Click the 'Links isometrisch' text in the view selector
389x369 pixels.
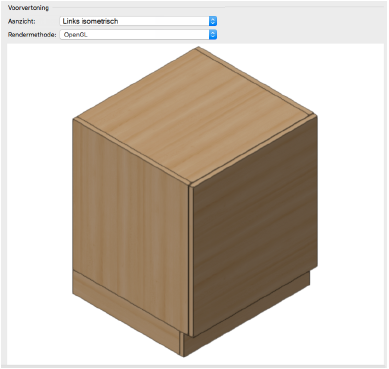pos(90,21)
